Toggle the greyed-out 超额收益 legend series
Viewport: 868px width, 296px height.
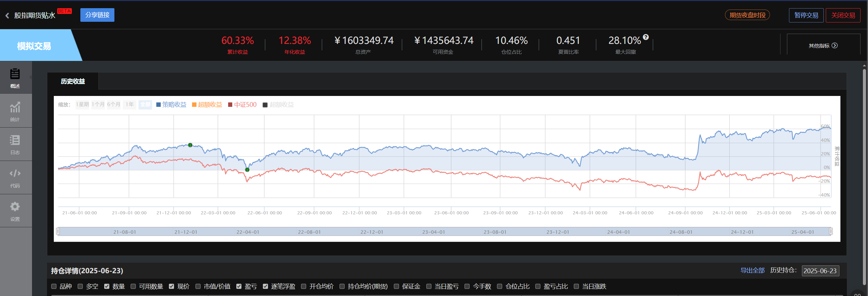click(x=278, y=104)
